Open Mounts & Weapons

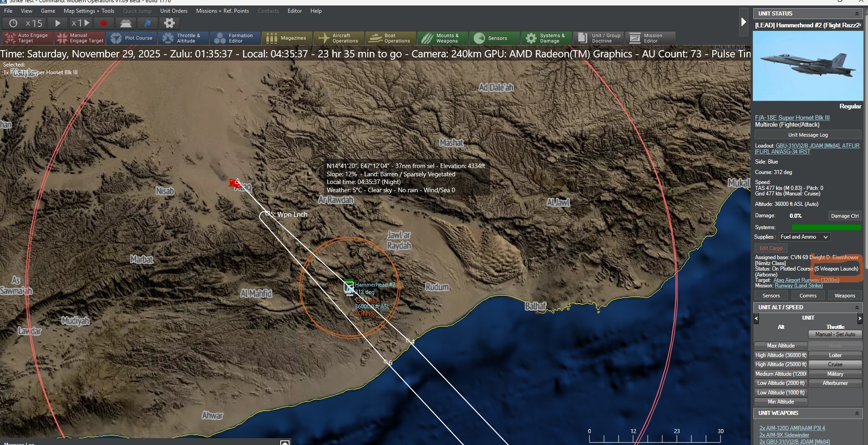point(443,38)
